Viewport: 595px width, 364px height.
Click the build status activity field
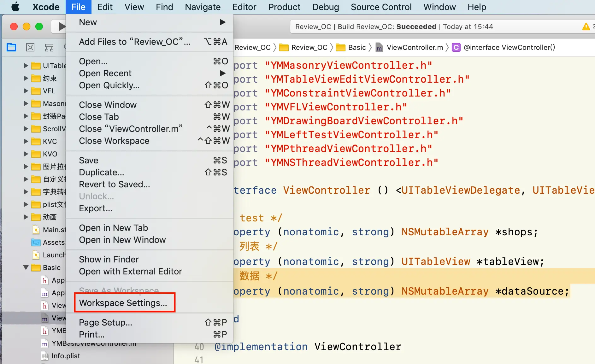(443, 26)
